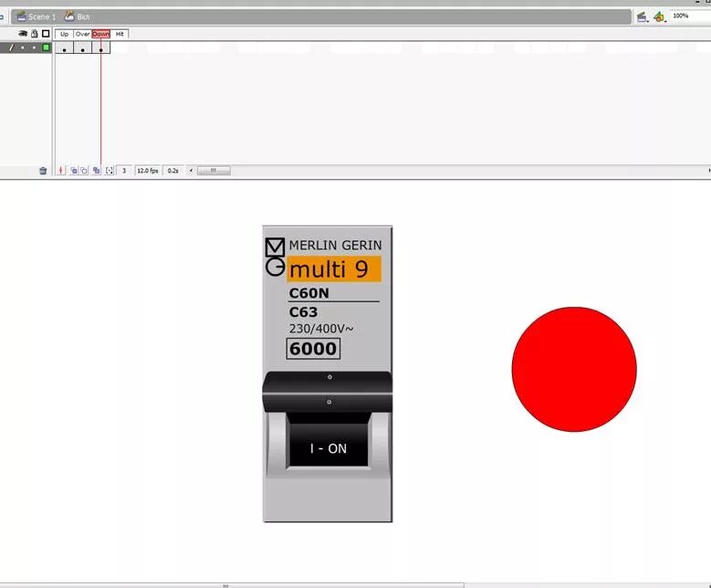Viewport: 711px width, 588px height.
Task: Toggle show/hide all layers eye icon
Action: 23,34
